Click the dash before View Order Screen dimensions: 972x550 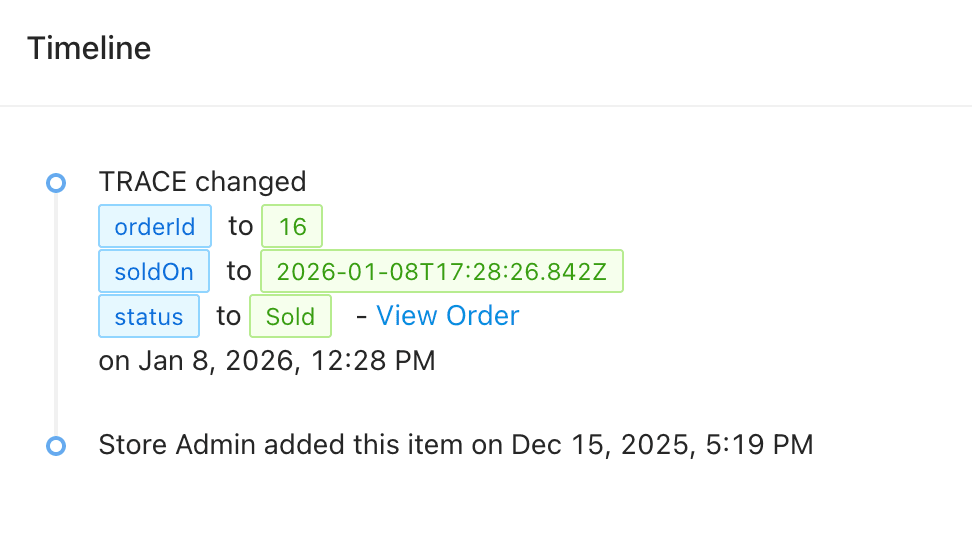click(361, 317)
